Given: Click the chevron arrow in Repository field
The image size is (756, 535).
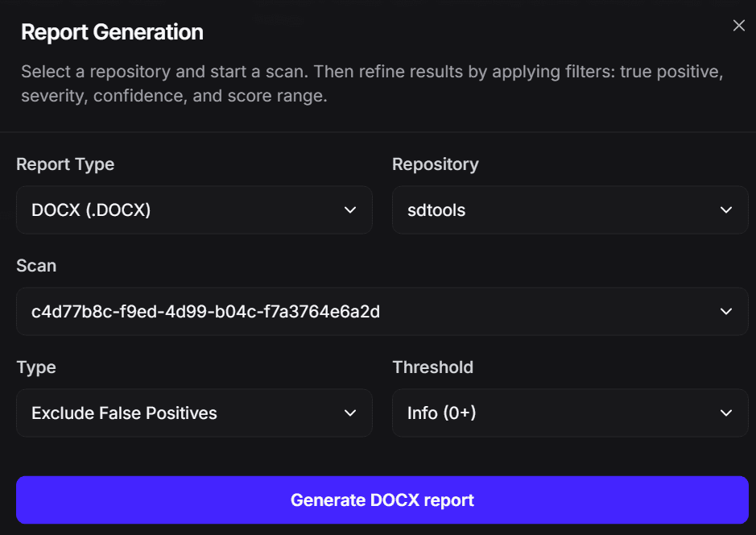Looking at the screenshot, I should pyautogui.click(x=726, y=210).
